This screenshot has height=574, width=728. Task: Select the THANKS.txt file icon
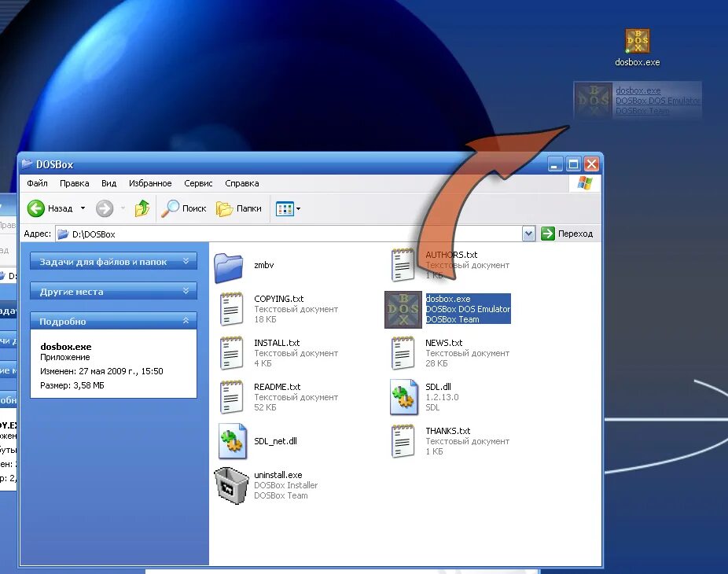403,440
